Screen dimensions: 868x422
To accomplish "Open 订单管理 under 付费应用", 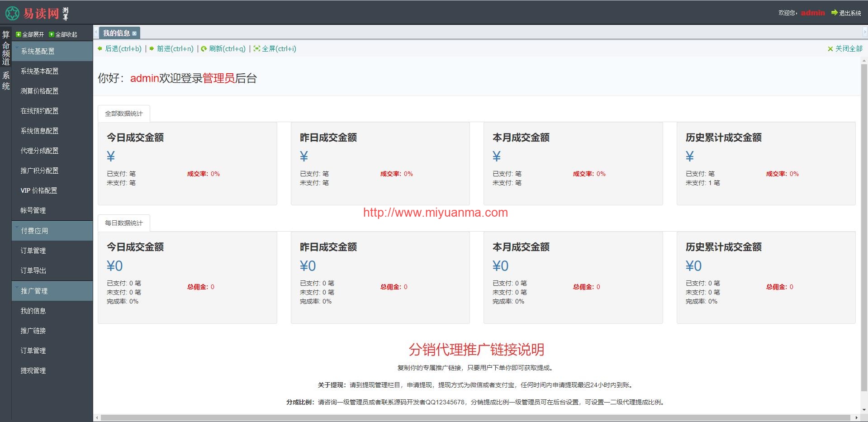I will pos(33,251).
